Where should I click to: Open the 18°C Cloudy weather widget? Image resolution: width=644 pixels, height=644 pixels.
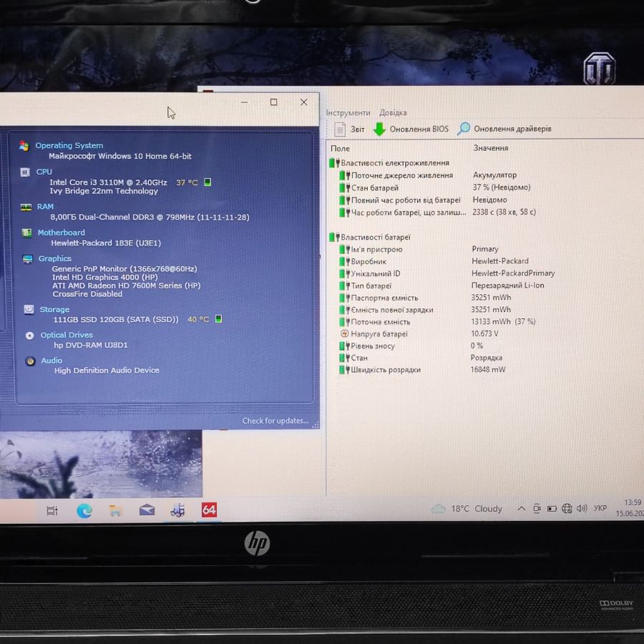tap(467, 509)
